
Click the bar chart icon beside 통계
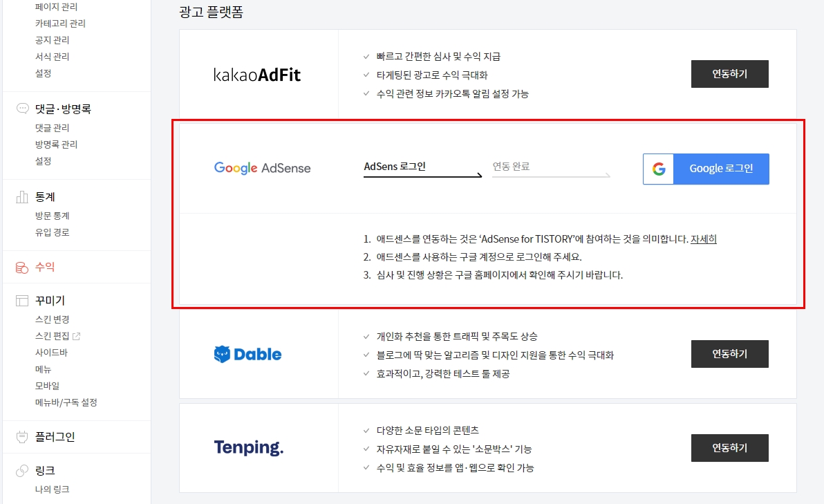tap(22, 197)
